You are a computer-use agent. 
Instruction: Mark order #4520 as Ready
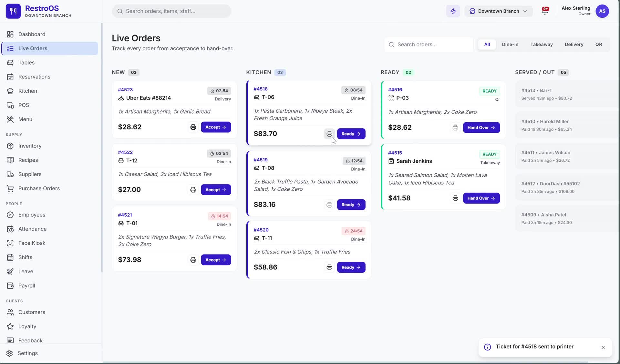pos(351,267)
